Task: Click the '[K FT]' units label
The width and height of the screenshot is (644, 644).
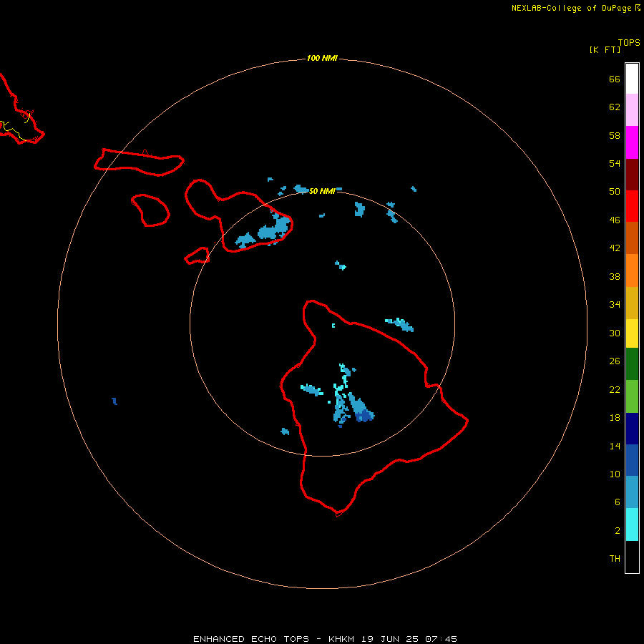Action: pos(605,49)
